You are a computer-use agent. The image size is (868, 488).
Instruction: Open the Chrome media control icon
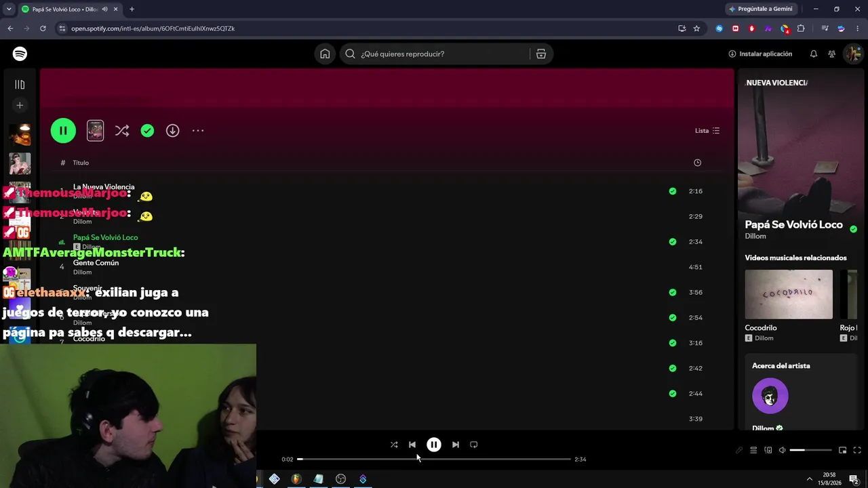pyautogui.click(x=825, y=28)
